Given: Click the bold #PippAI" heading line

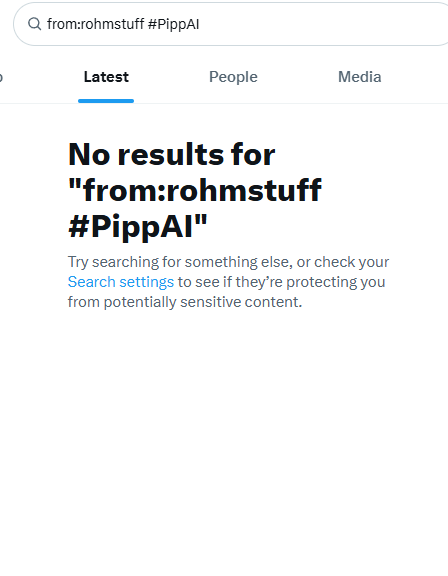Looking at the screenshot, I should coord(138,227).
